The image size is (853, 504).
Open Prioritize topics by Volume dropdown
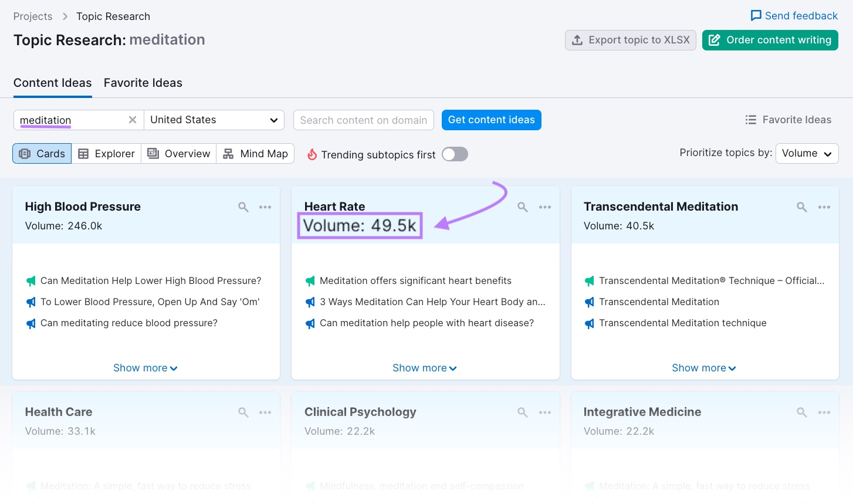tap(807, 153)
